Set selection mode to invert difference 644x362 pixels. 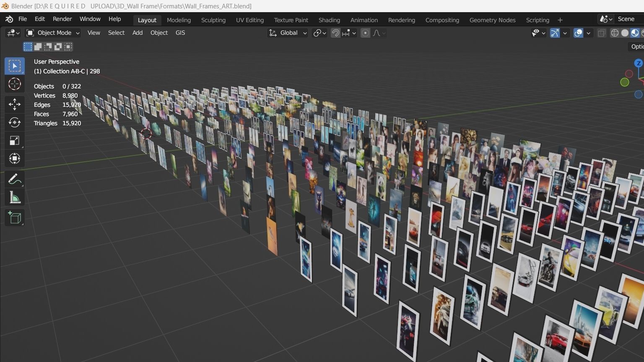pyautogui.click(x=58, y=47)
